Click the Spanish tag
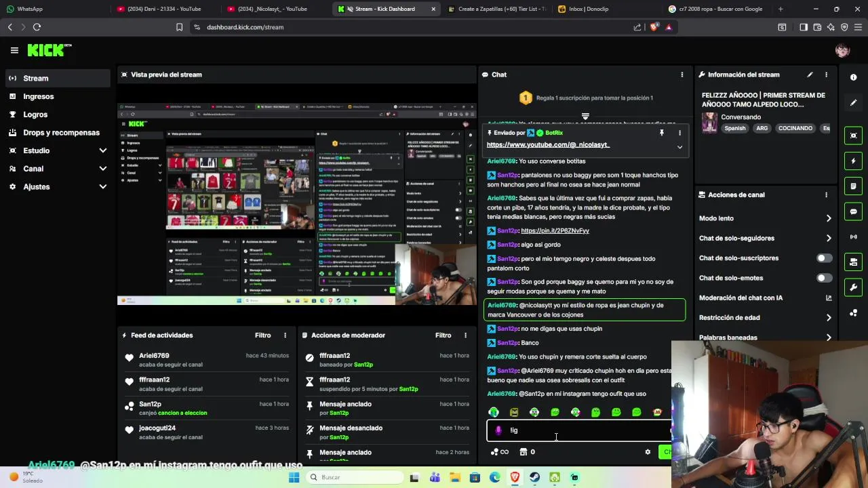Screen dimensions: 868x488 coord(734,128)
